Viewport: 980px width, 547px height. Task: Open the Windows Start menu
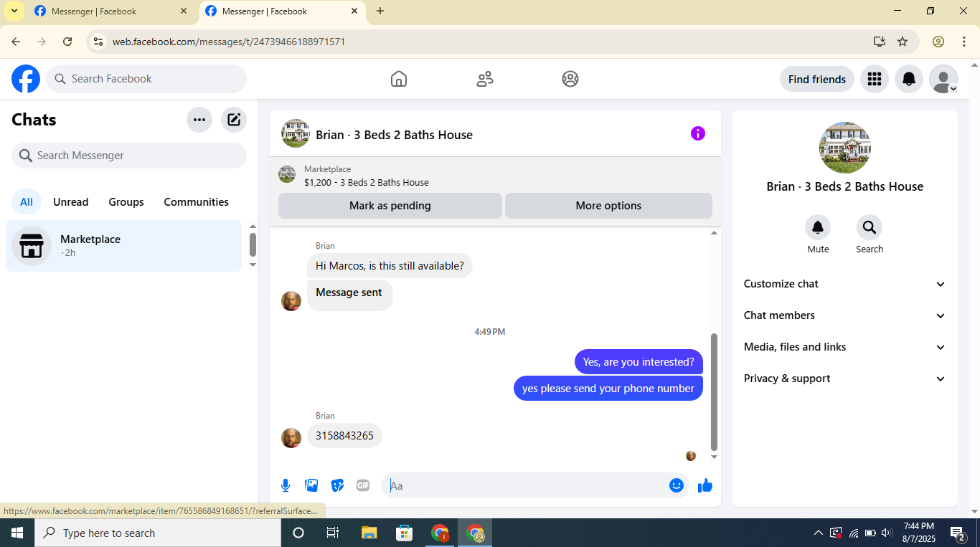tap(17, 533)
